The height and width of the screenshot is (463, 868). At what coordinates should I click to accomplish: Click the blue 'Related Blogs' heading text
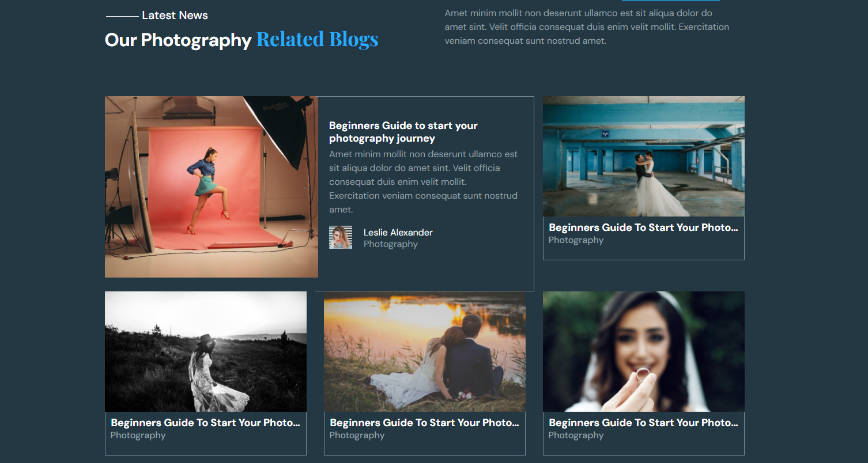click(317, 39)
